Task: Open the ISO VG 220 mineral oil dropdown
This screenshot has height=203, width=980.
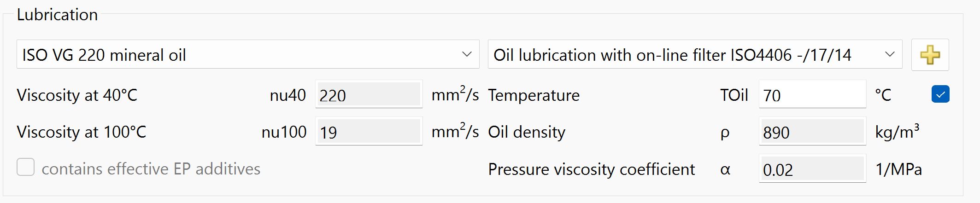Action: (240, 55)
